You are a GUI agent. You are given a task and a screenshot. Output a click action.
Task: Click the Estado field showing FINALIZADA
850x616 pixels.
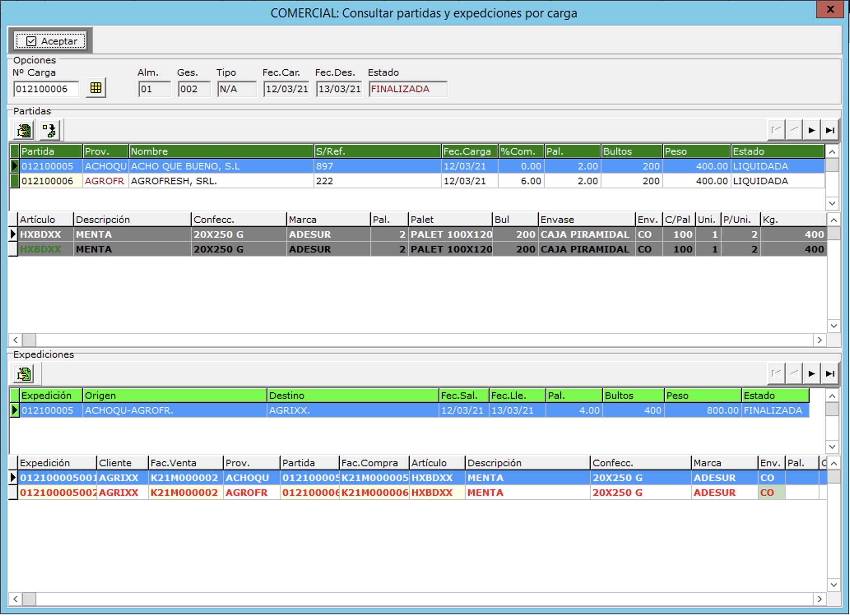[x=407, y=89]
